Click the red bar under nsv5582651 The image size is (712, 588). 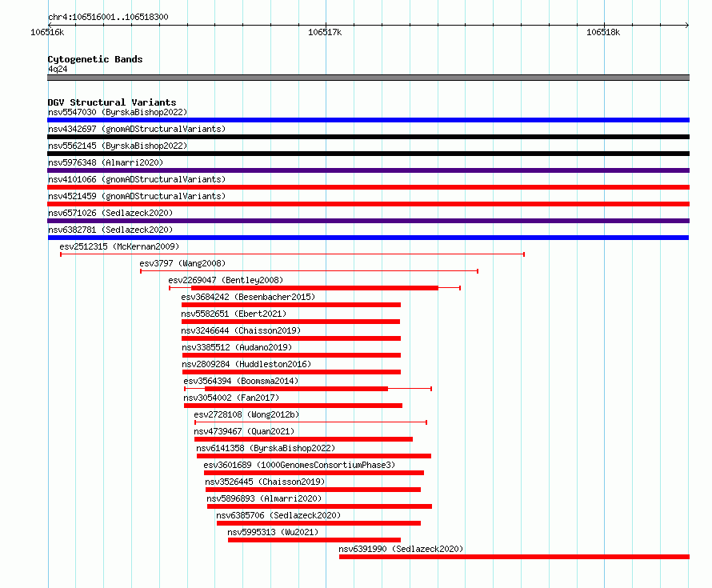pos(290,322)
